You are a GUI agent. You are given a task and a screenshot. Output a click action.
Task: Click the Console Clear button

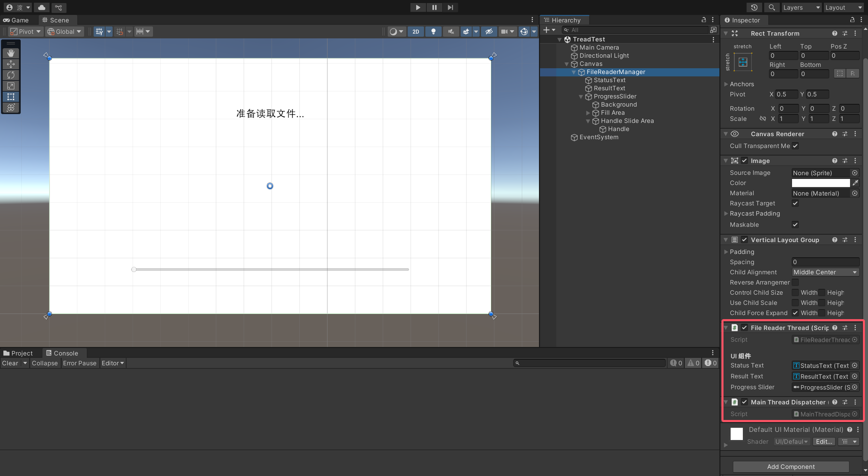[x=10, y=363]
